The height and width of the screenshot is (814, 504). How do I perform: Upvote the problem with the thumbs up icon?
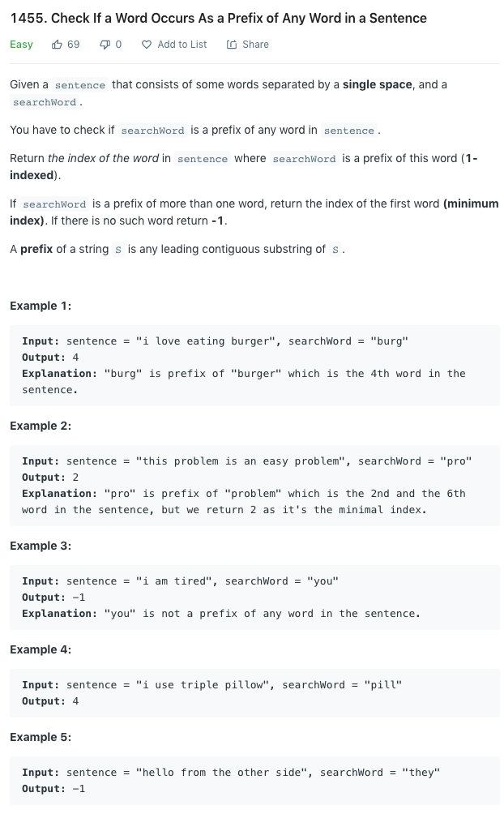click(x=57, y=45)
